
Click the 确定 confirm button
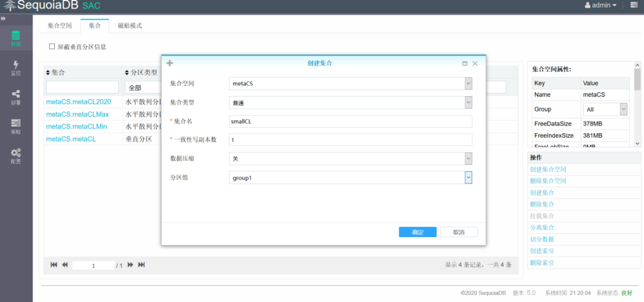417,232
